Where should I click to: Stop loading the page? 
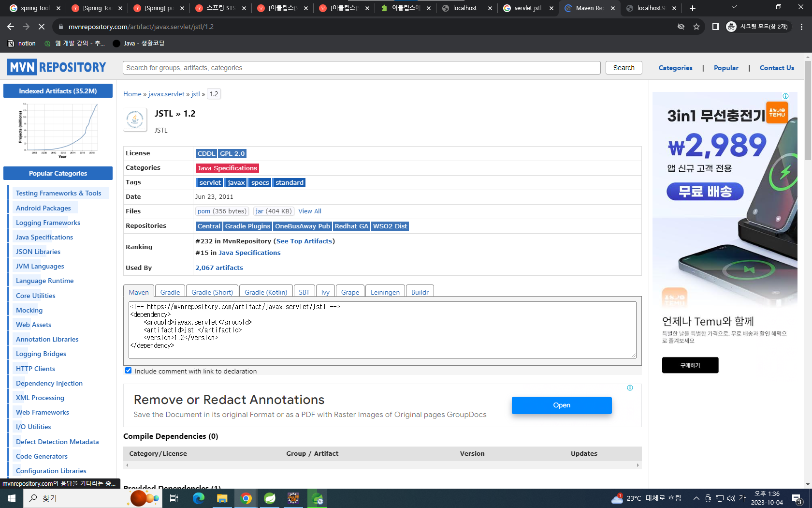point(42,27)
